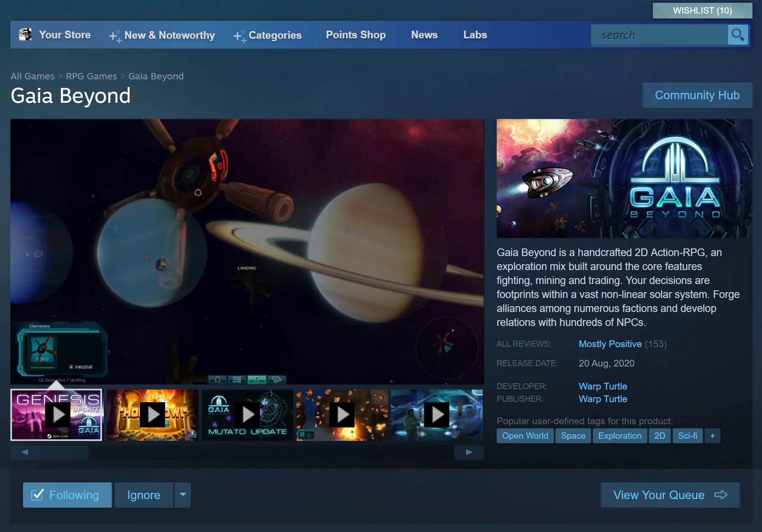The width and height of the screenshot is (762, 532).
Task: Open the Community Hub
Action: [697, 95]
